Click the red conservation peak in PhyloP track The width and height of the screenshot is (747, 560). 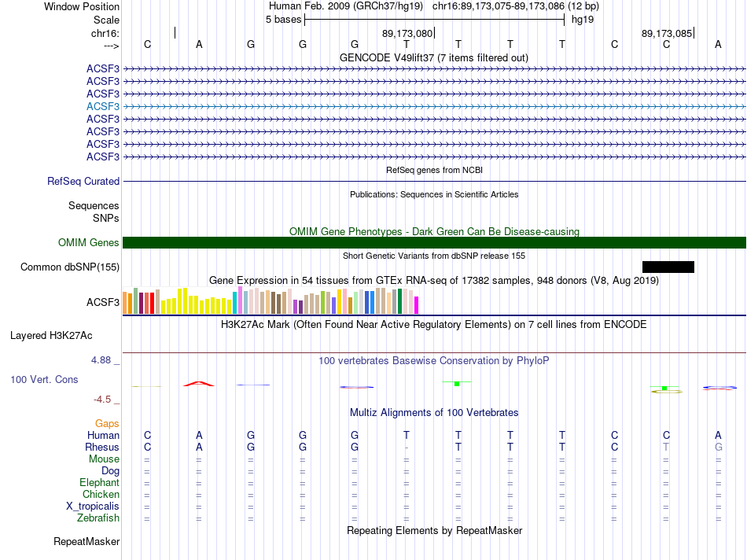point(199,384)
